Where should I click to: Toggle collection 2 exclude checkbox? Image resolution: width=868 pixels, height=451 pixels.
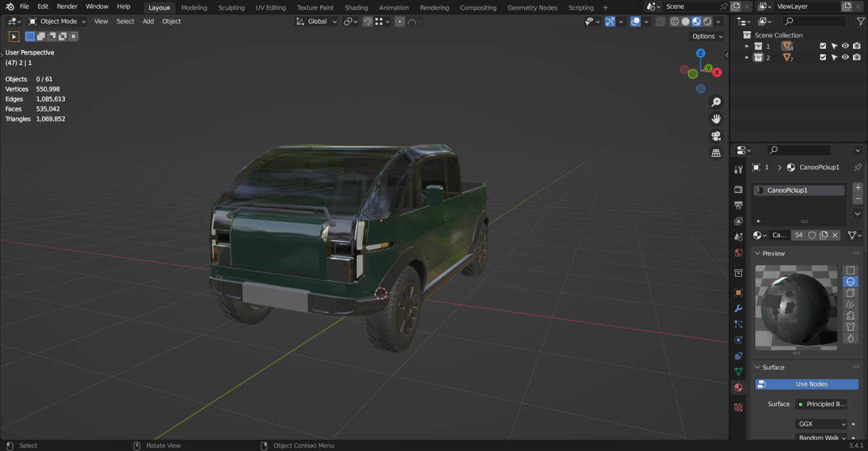click(x=823, y=58)
